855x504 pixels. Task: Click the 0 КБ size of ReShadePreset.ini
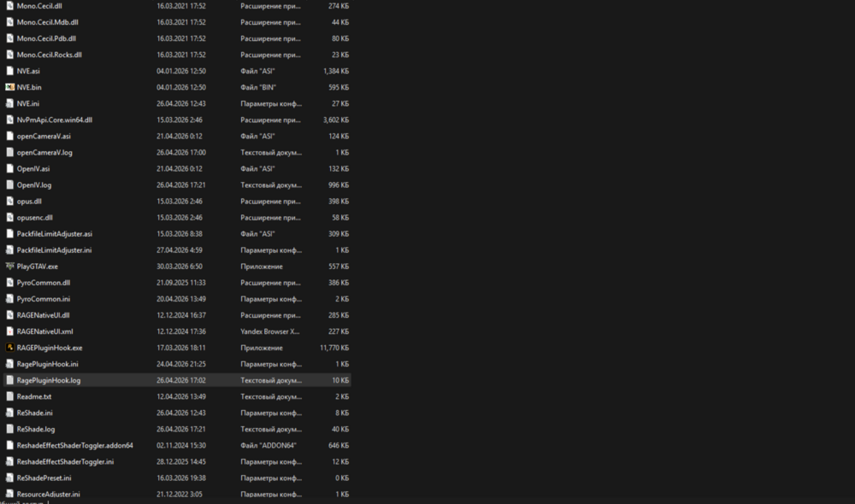342,478
